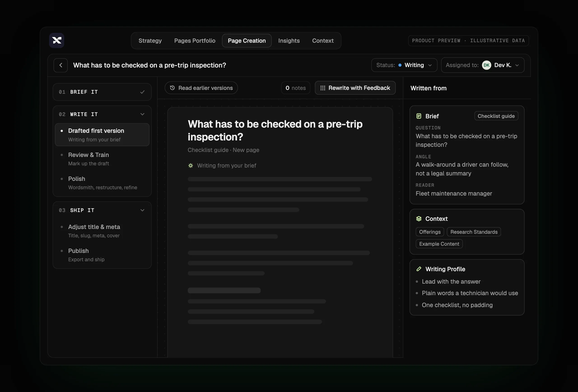Click the Checklist guide tag in Brief
Viewport: 578px width, 392px height.
496,116
